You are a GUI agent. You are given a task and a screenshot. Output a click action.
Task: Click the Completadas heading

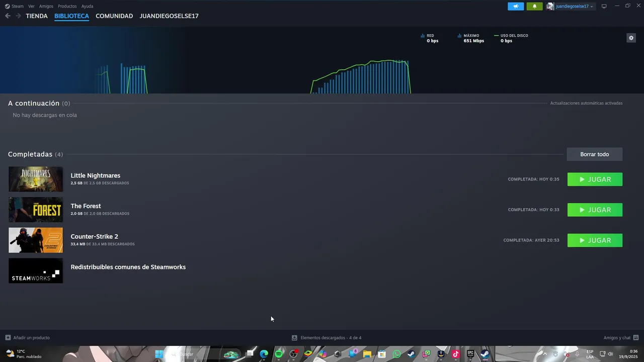(30, 154)
